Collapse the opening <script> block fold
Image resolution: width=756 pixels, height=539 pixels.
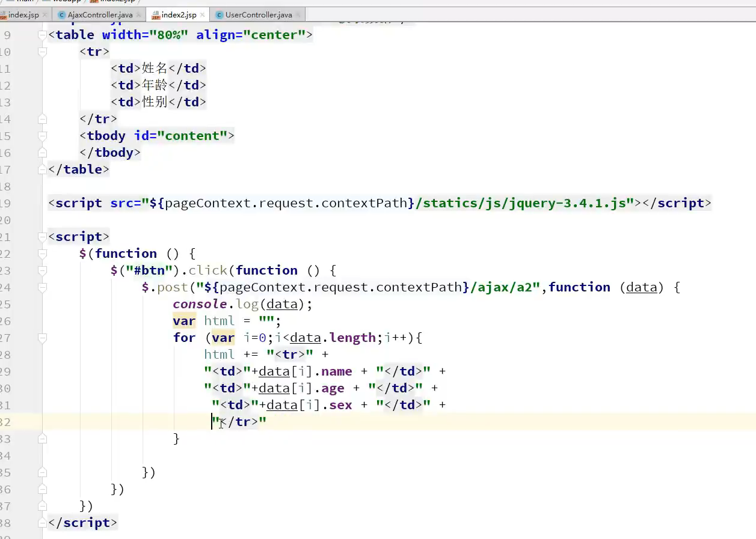click(x=42, y=237)
